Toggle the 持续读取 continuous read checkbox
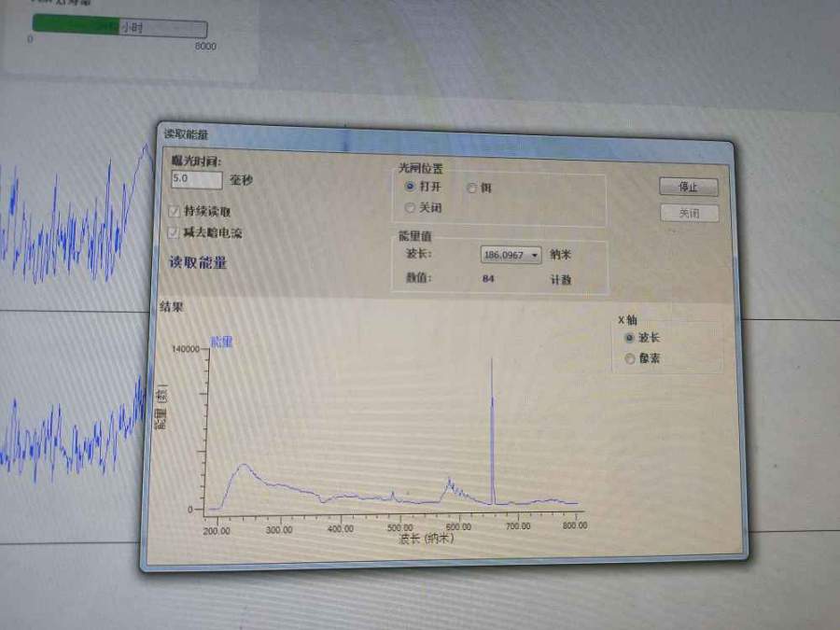This screenshot has height=630, width=840. [x=174, y=211]
